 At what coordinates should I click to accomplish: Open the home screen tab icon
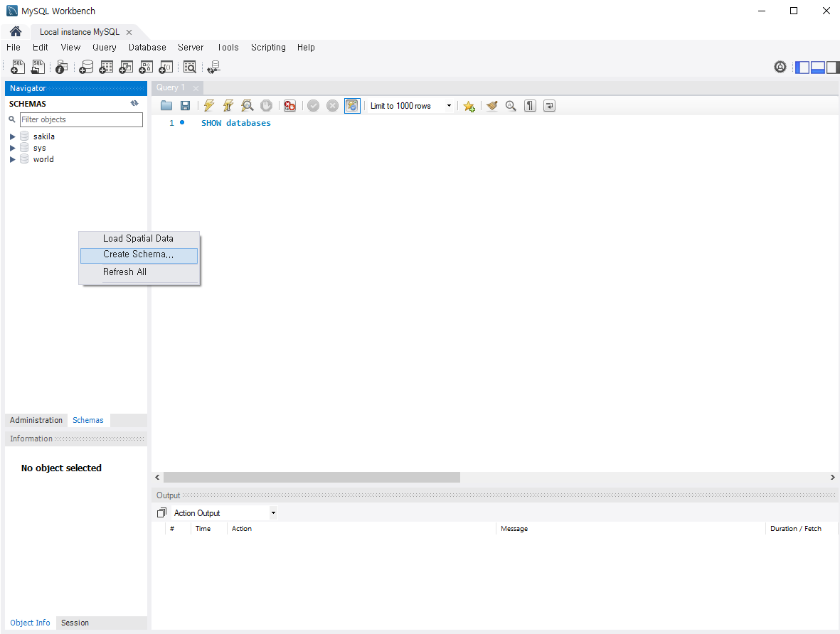[x=16, y=31]
